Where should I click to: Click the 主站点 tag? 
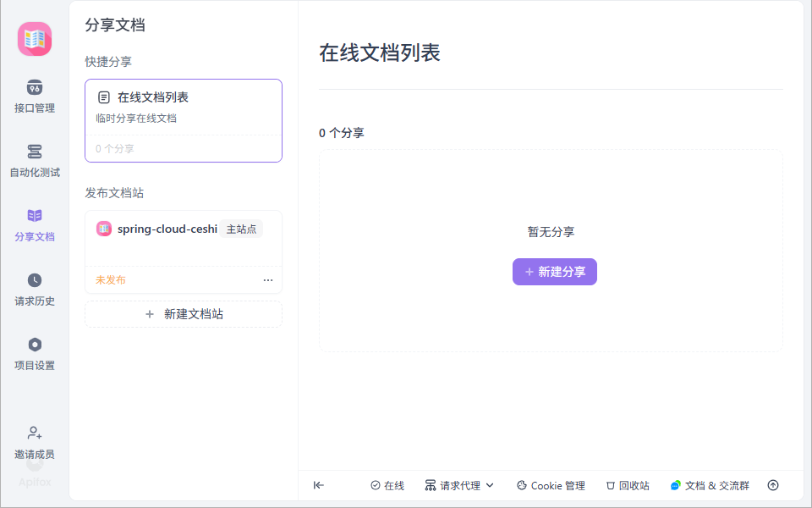pos(241,229)
